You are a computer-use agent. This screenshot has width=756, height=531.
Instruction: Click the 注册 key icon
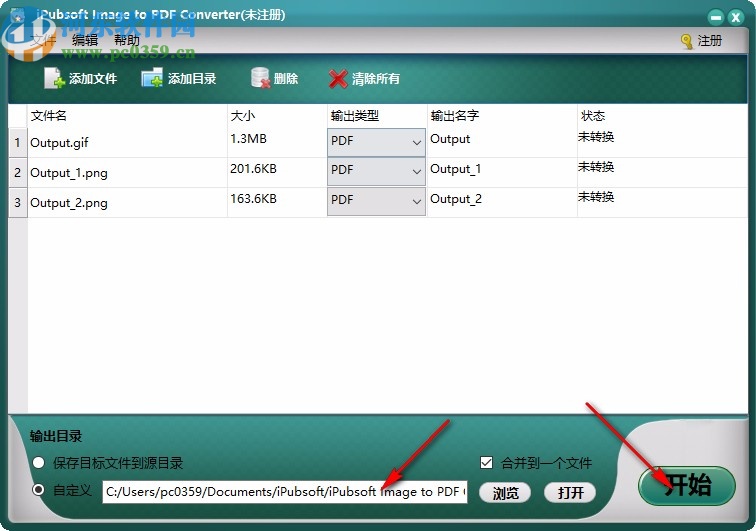(x=687, y=41)
